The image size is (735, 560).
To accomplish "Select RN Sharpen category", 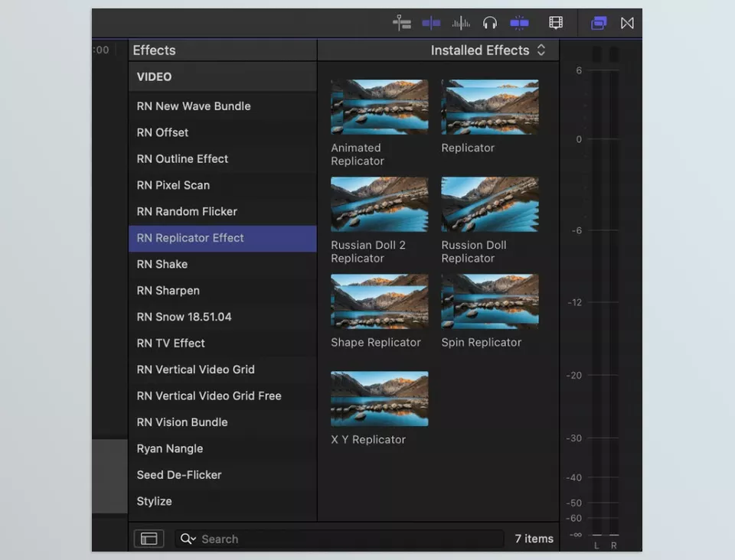I will (x=223, y=290).
